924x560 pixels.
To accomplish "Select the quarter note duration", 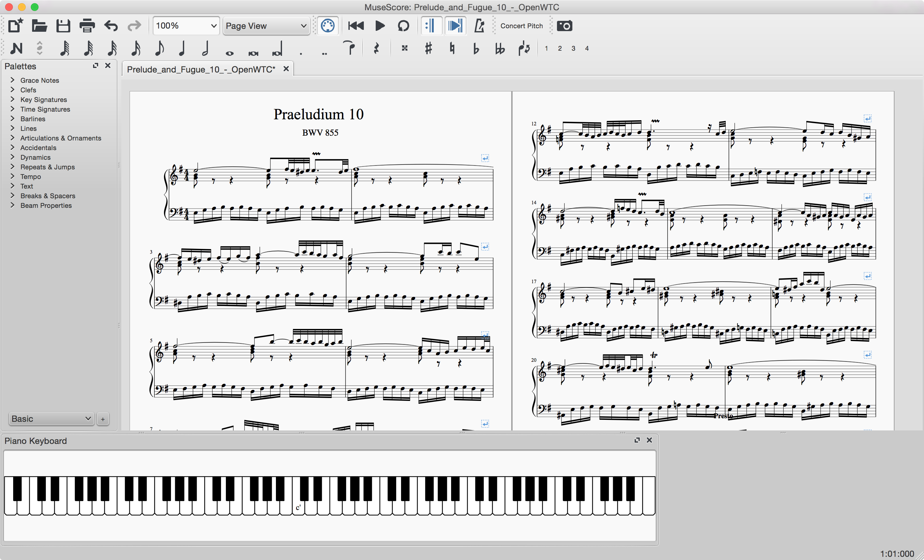I will (182, 48).
